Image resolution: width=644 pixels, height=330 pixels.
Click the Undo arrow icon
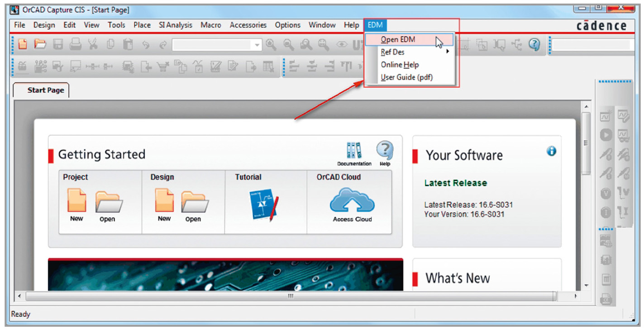[146, 44]
